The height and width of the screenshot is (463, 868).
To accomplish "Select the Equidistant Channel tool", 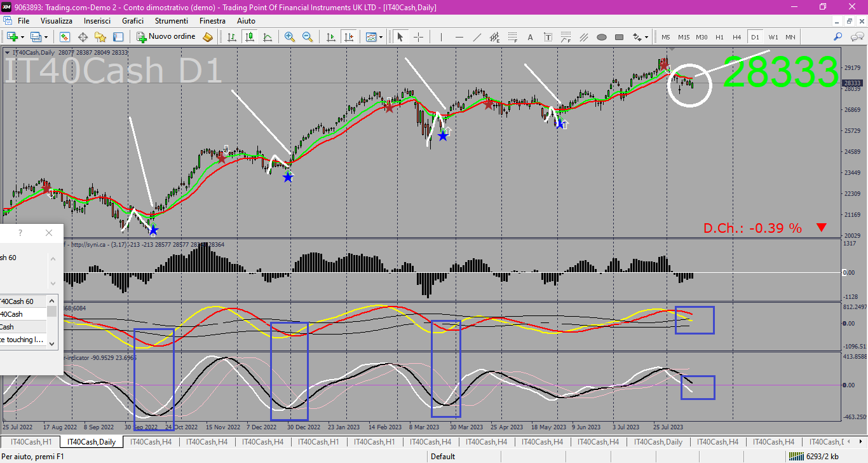I will tap(494, 37).
